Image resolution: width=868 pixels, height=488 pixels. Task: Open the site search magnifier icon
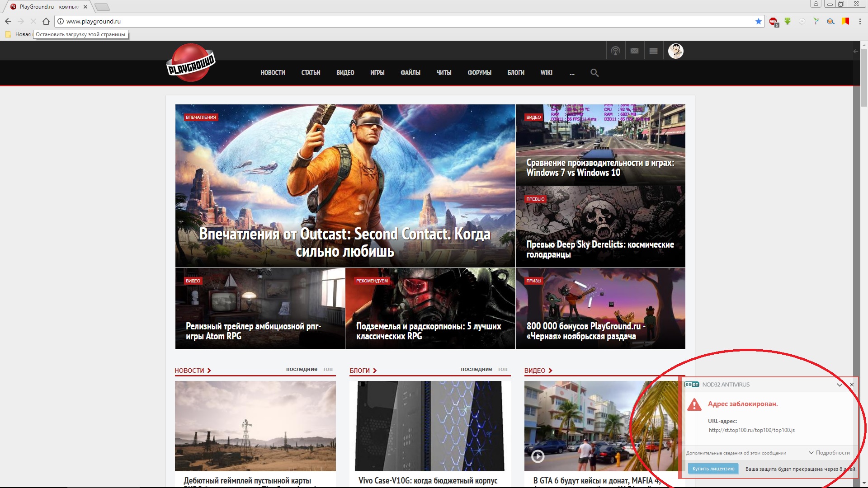coord(594,73)
